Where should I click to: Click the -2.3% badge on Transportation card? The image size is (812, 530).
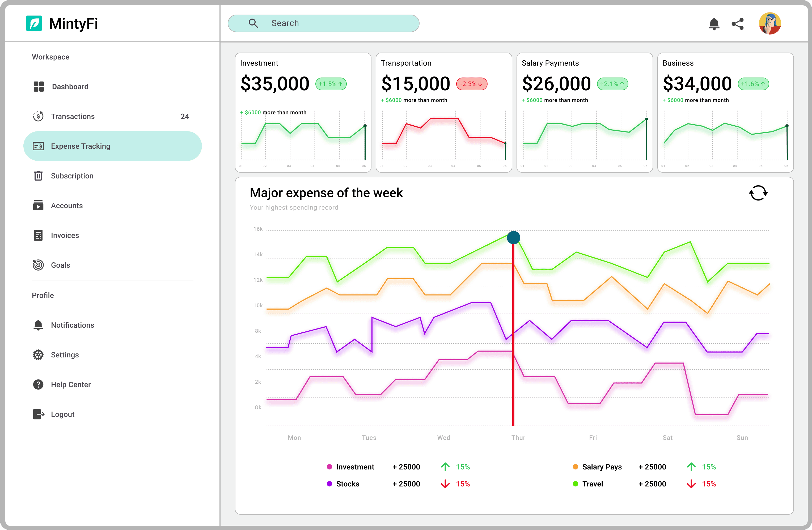(x=472, y=84)
